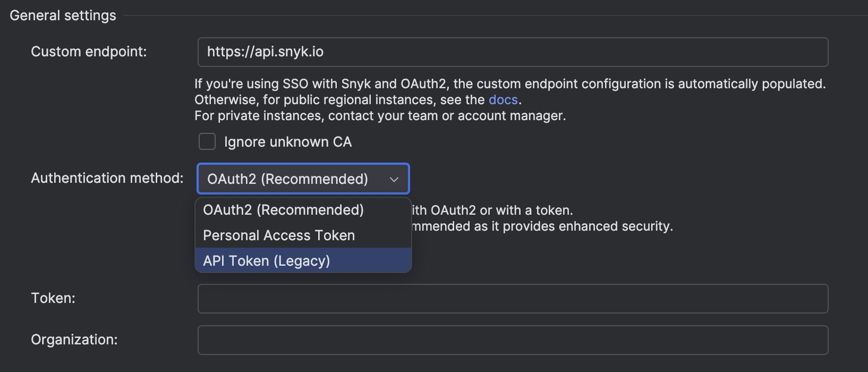Click the 'Authentication method:' label
Screen dimensions: 868x372
(107, 178)
